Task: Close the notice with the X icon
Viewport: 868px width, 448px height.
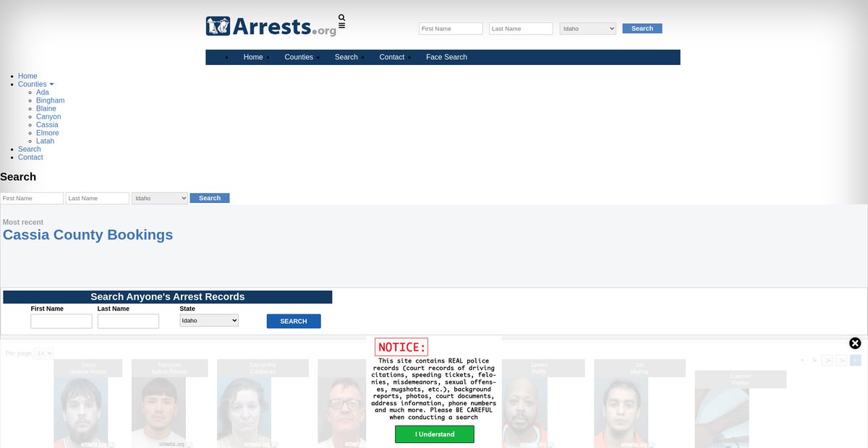Action: (x=855, y=343)
